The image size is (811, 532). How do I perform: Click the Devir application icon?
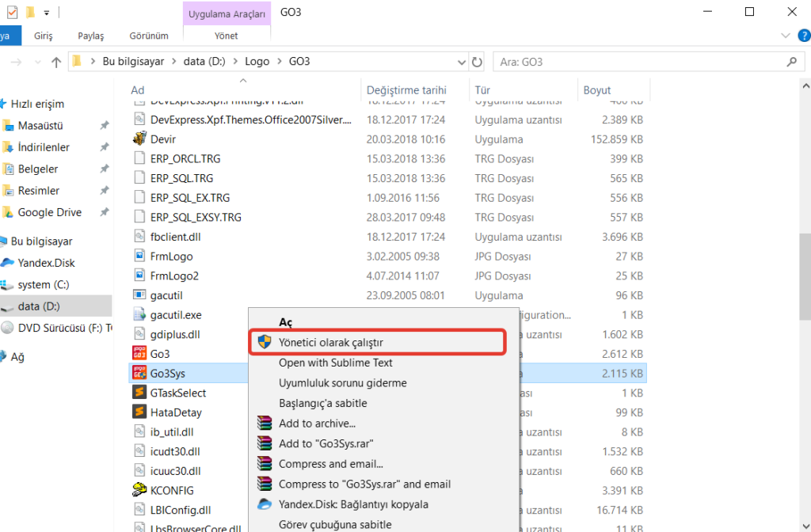coord(139,139)
